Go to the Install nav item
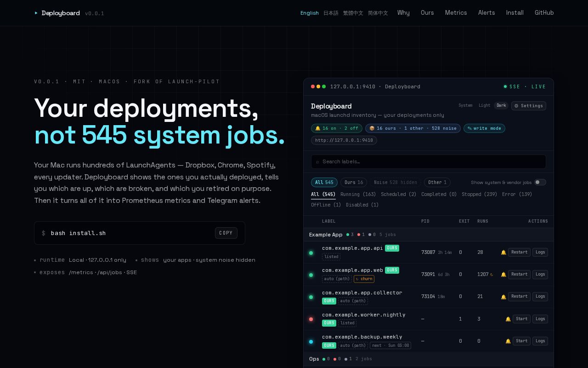This screenshot has height=368, width=588. 514,13
